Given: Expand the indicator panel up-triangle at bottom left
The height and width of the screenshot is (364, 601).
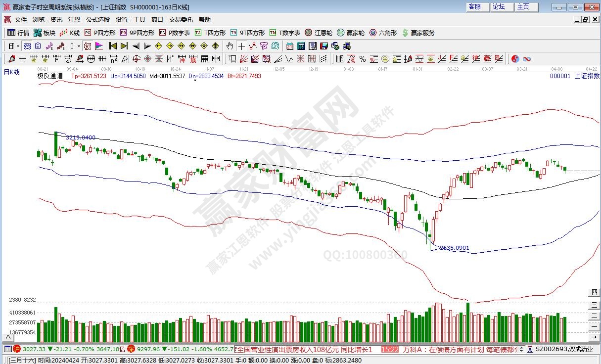Looking at the screenshot, I should [7, 338].
